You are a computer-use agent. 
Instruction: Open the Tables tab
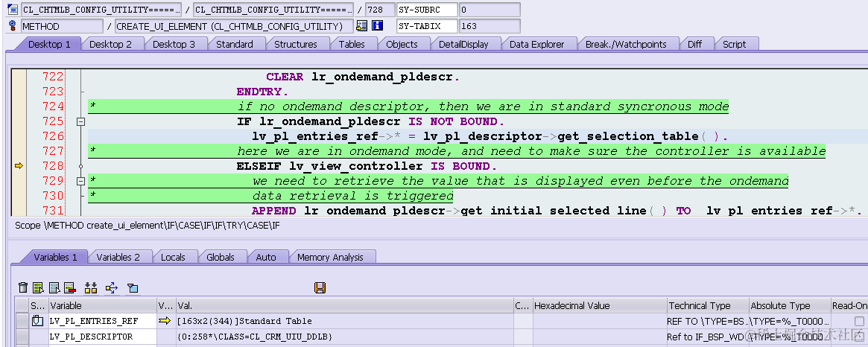pos(352,44)
